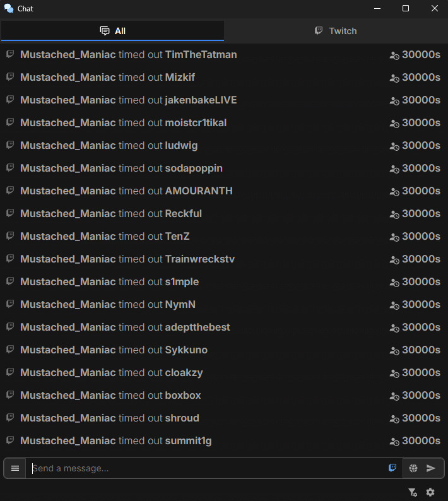The image size is (448, 501).
Task: Click the Twitch icon inside message field
Action: [x=392, y=468]
